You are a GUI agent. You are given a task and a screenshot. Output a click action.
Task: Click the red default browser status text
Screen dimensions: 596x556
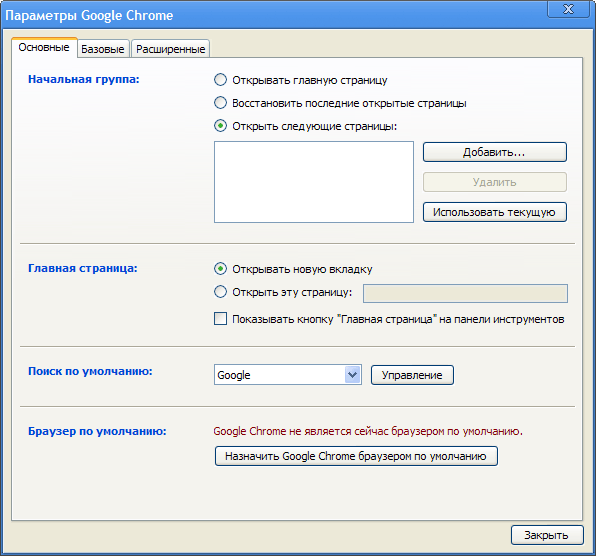click(x=368, y=431)
